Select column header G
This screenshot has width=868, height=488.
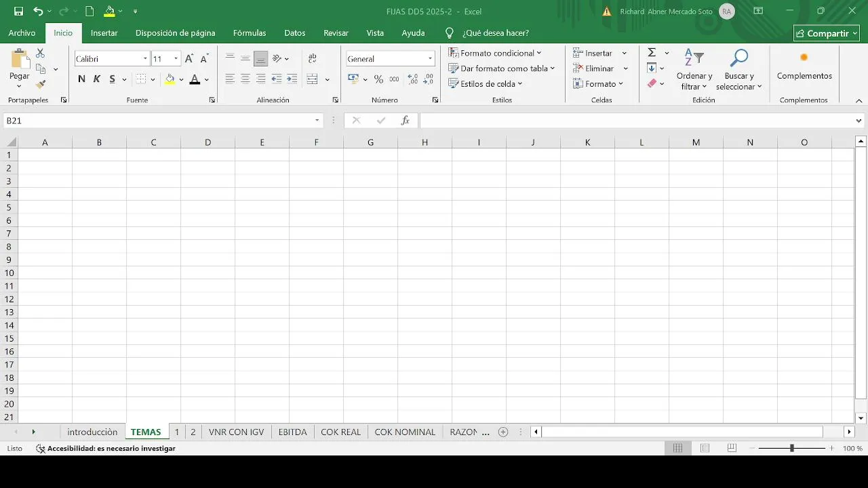tap(370, 142)
